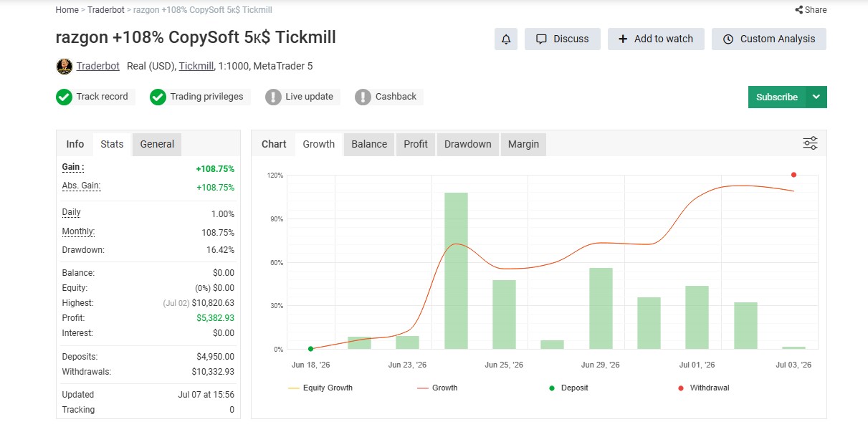Screen dimensions: 868x432
Task: Click the tallest green bar in chart
Action: [x=457, y=271]
